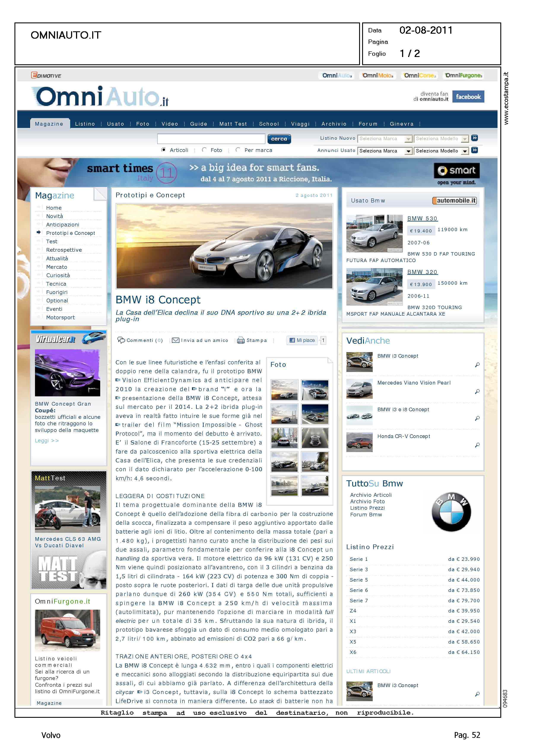Click the Facebook Mi piace button
539x756 pixels.
302,340
